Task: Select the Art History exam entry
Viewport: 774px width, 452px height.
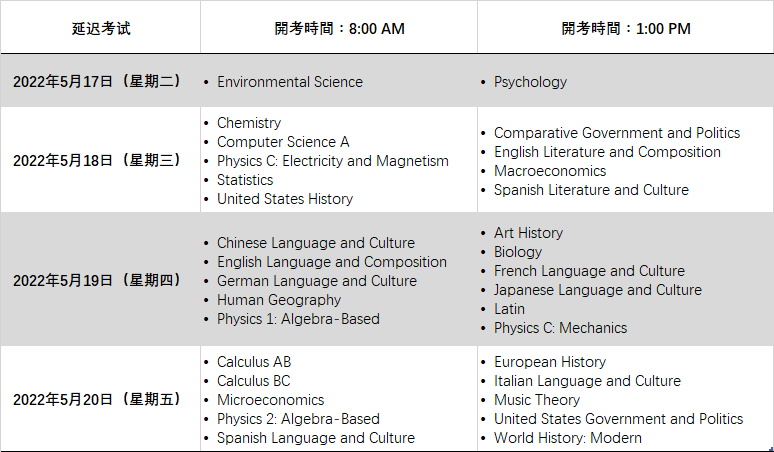Action: click(x=528, y=233)
